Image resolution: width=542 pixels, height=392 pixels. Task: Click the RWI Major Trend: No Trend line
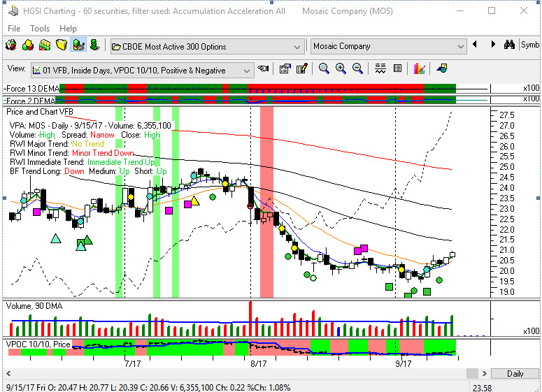[57, 144]
